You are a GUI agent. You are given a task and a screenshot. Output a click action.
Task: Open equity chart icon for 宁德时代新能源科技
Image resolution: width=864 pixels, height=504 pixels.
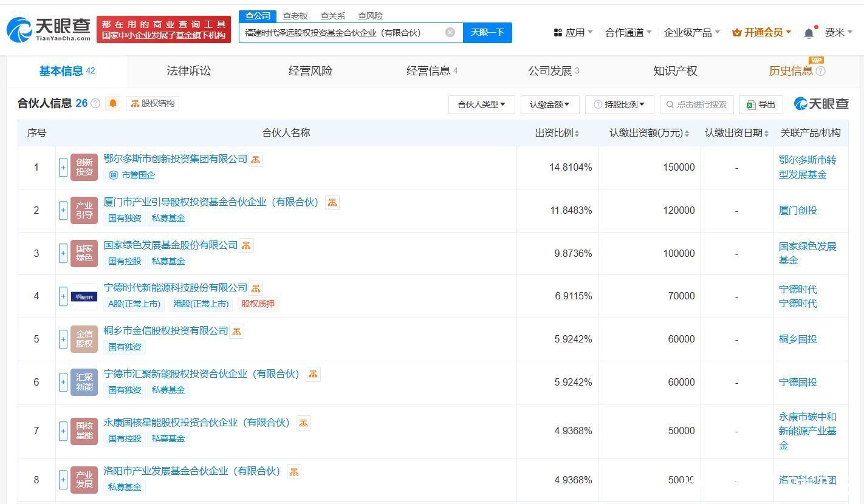tap(256, 288)
